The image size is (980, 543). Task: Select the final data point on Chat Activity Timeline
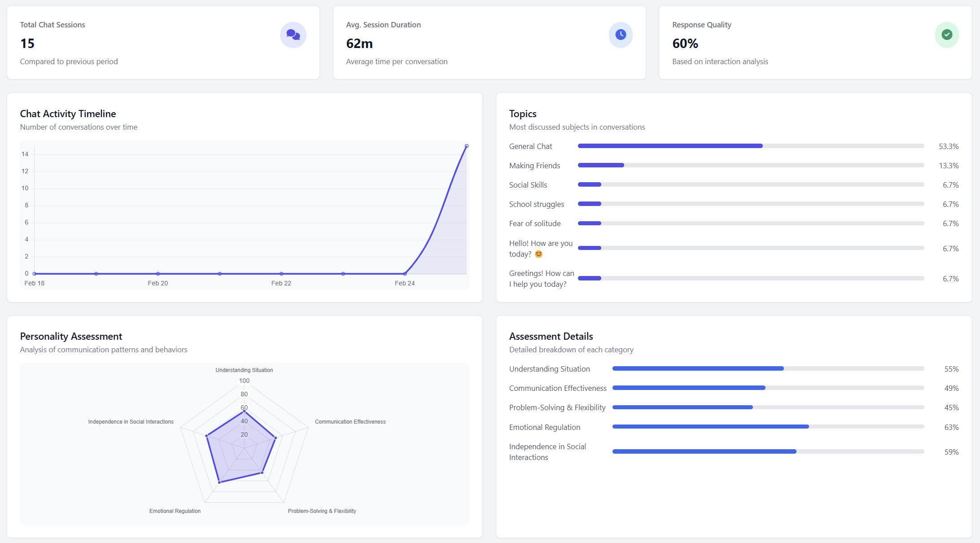[466, 146]
